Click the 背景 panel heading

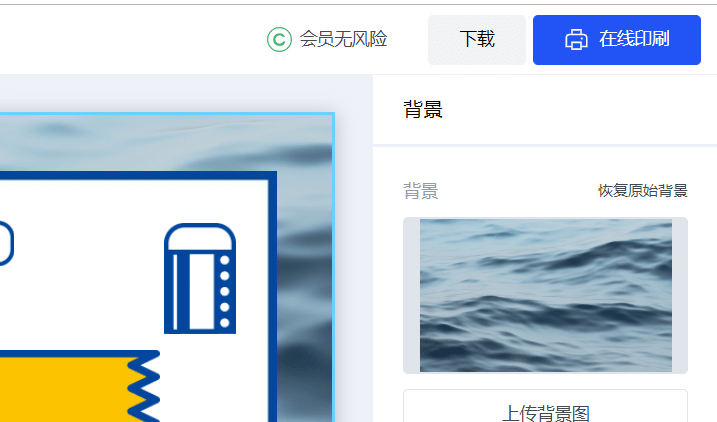423,110
